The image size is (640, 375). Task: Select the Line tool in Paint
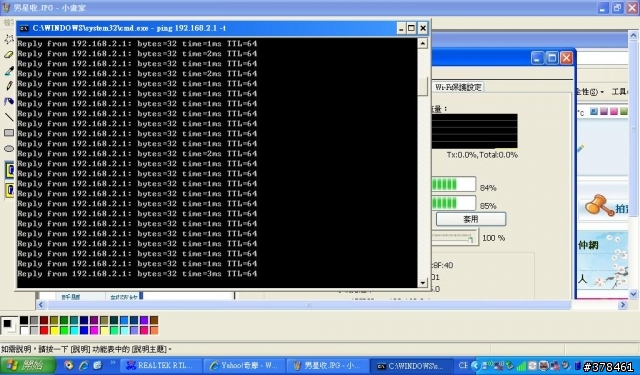(9, 117)
